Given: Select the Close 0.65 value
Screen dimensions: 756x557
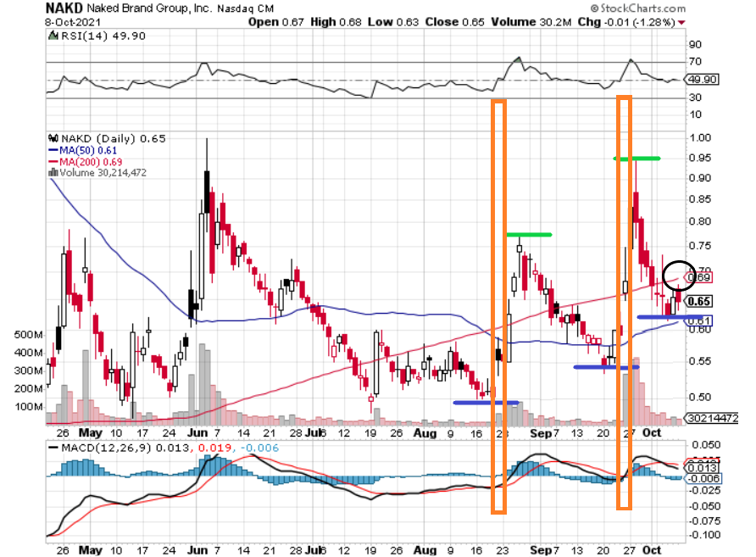Looking at the screenshot, I should (x=454, y=22).
